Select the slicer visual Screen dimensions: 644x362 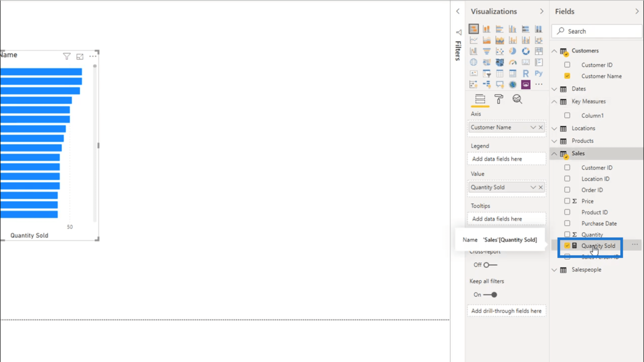(486, 73)
